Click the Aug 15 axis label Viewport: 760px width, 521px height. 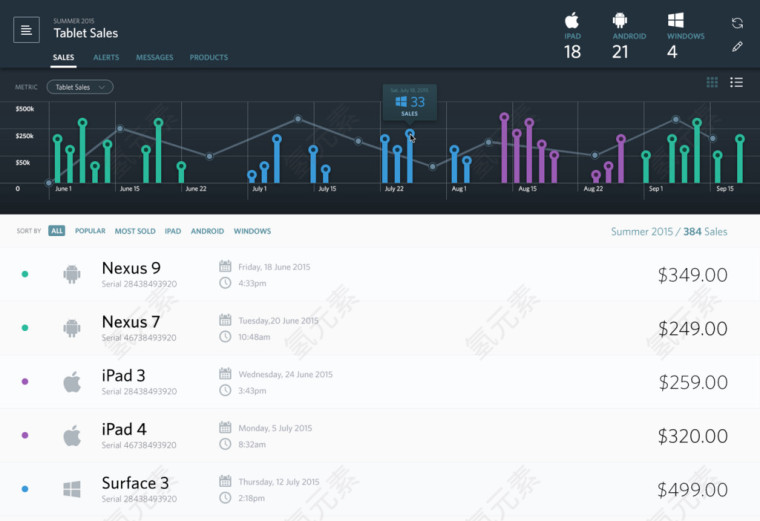(527, 189)
